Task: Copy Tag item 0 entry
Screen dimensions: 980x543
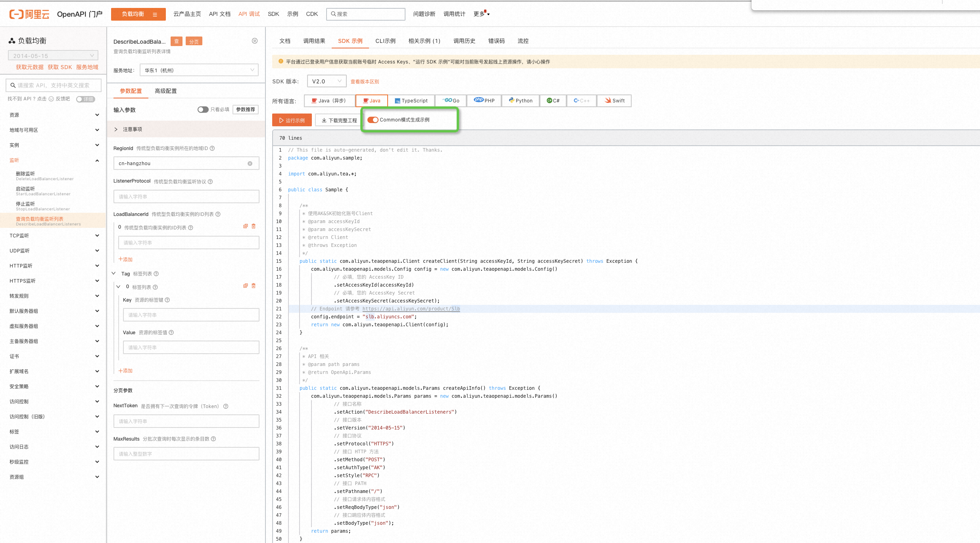Action: [246, 286]
